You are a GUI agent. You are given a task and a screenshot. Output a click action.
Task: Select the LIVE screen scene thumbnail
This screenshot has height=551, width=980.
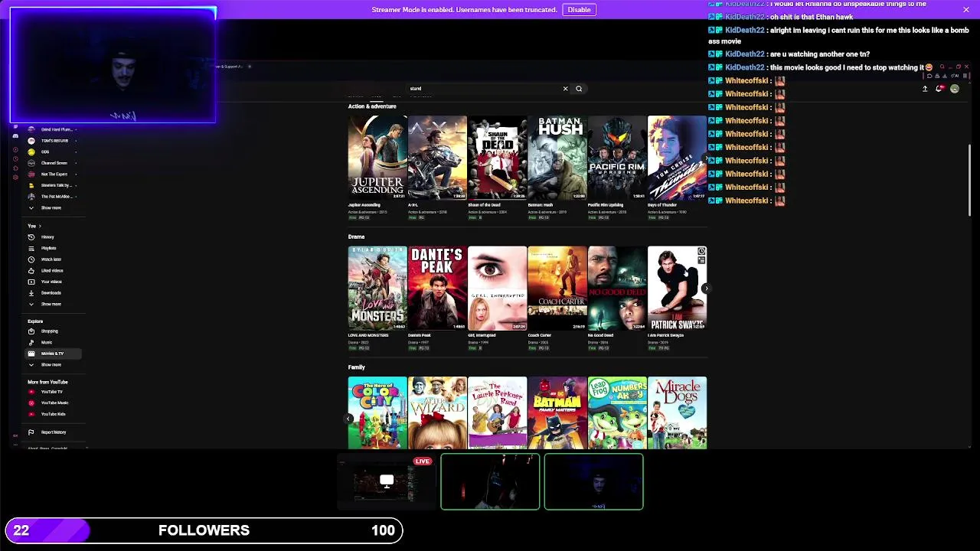click(x=387, y=482)
